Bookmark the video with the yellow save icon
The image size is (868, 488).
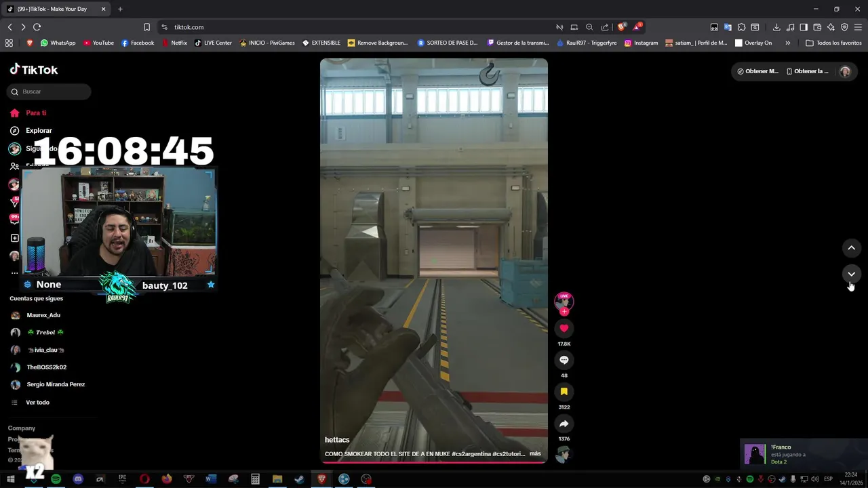(564, 392)
